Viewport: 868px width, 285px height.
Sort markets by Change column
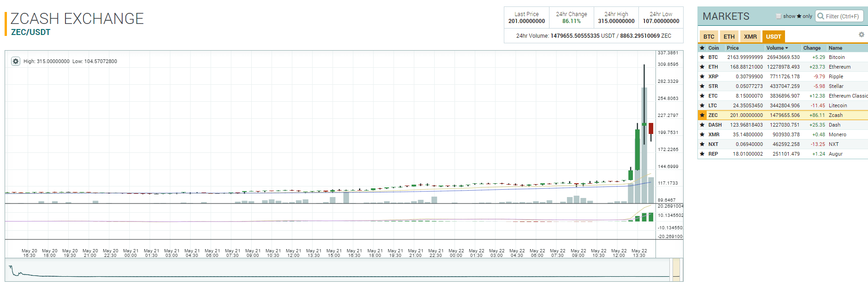812,48
